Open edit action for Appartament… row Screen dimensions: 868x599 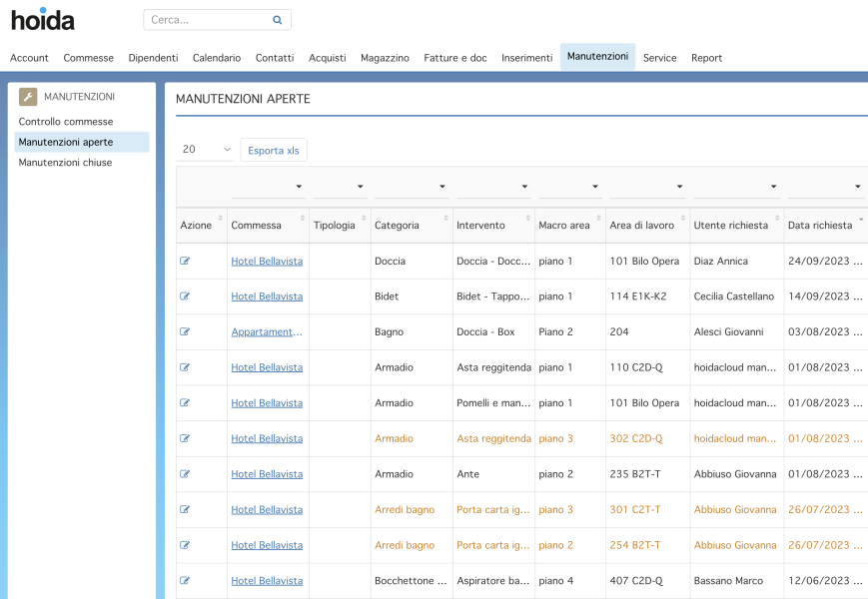click(185, 331)
